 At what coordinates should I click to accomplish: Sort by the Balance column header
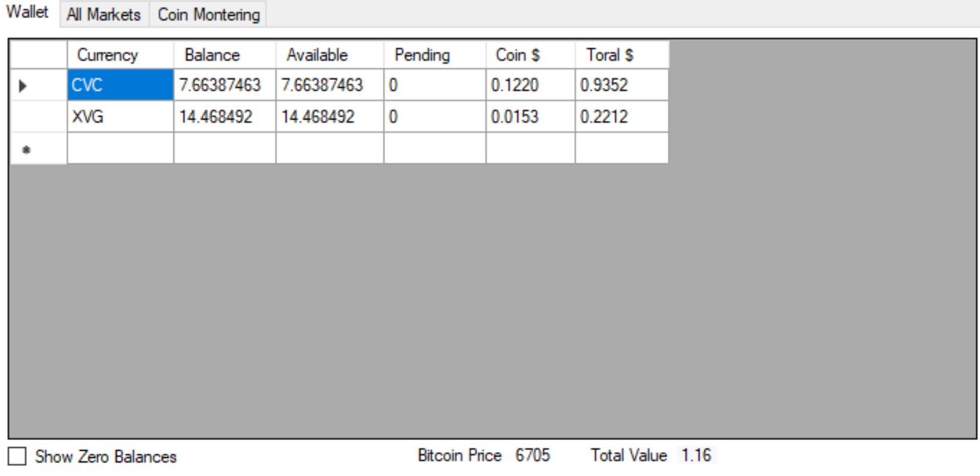point(225,55)
